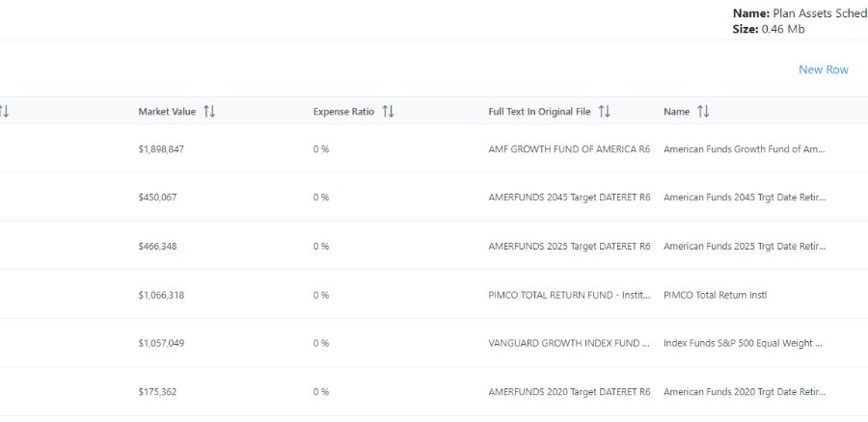Click partially visible sort icon at far left
Viewport: 868px width, 422px height.
5,112
